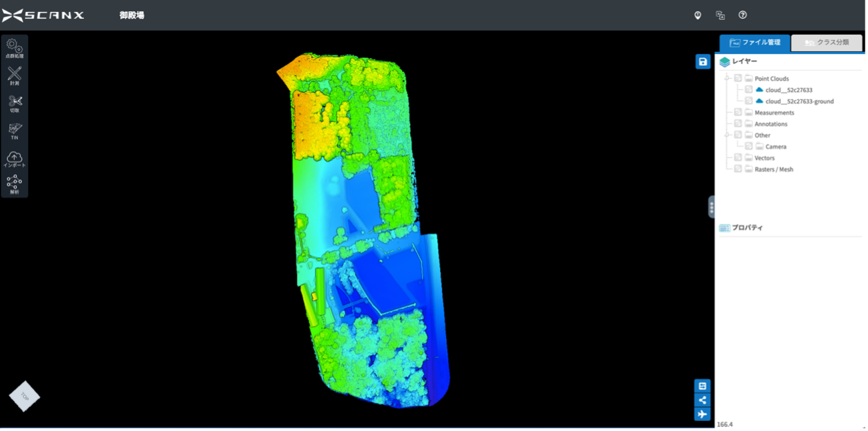This screenshot has height=431, width=868.
Task: Select the 計測 measurement tool
Action: click(14, 75)
